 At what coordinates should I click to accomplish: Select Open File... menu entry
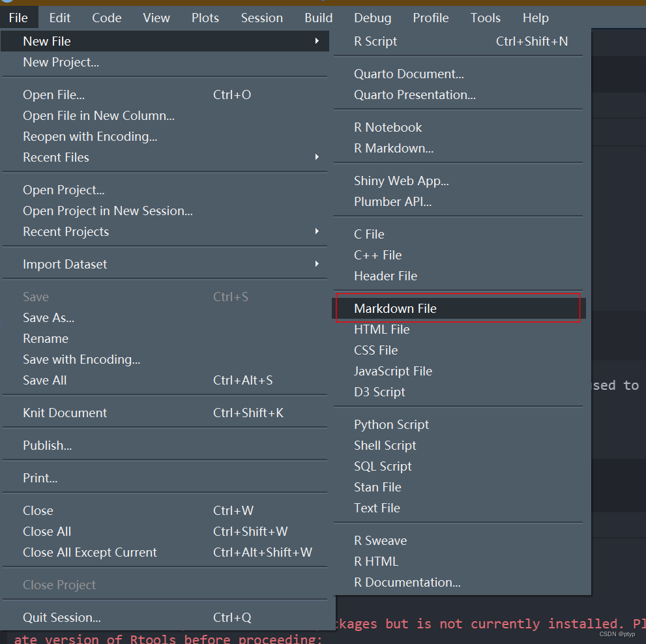tap(165, 95)
